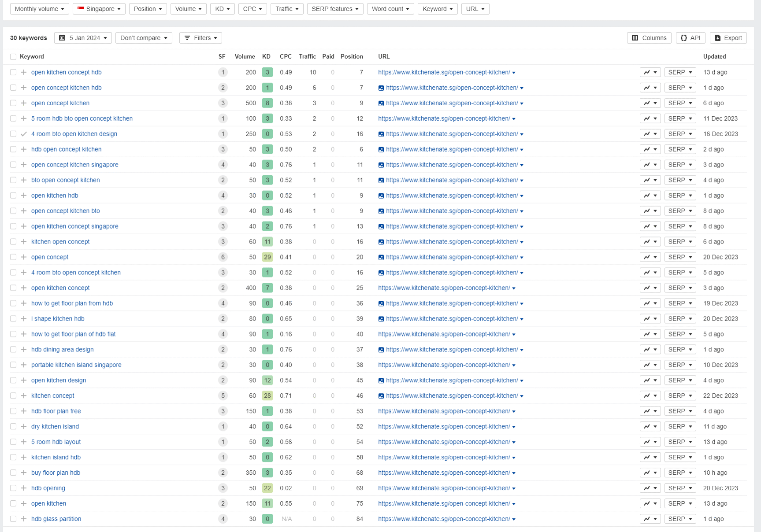The width and height of the screenshot is (761, 532).
Task: Check the box for 'open kitchen concept hdb'
Action: (x=13, y=72)
